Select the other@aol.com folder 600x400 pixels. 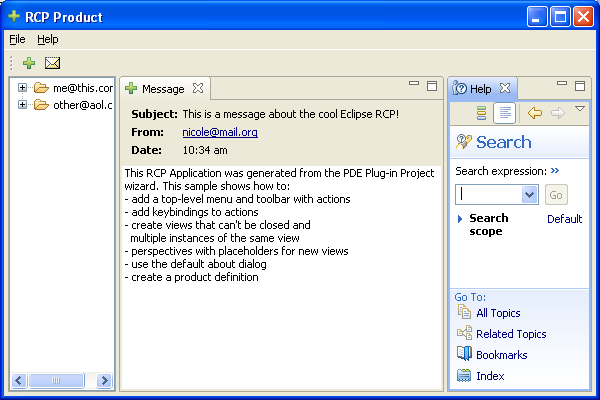pyautogui.click(x=73, y=104)
